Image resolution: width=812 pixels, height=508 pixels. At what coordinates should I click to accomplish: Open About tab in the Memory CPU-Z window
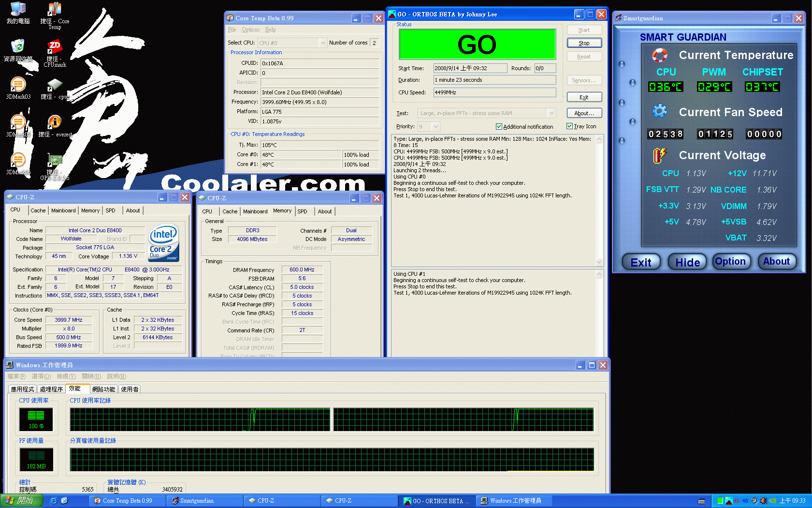pos(325,211)
